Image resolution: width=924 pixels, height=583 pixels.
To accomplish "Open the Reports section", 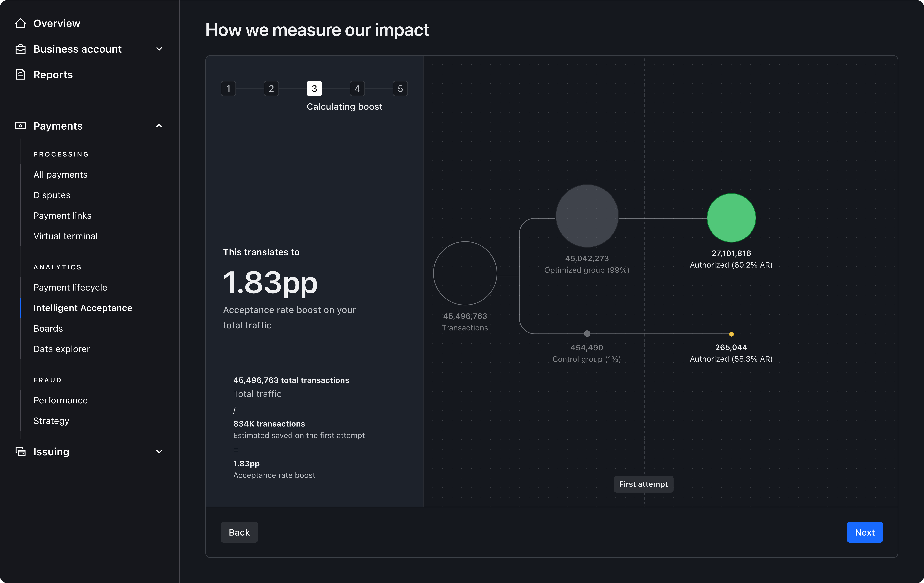I will pyautogui.click(x=53, y=74).
